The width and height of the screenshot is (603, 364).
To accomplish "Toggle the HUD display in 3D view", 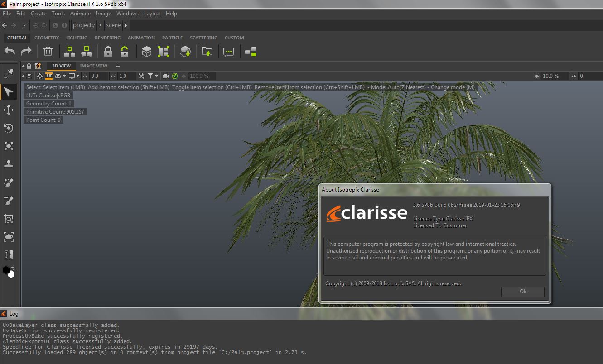I will coord(49,76).
